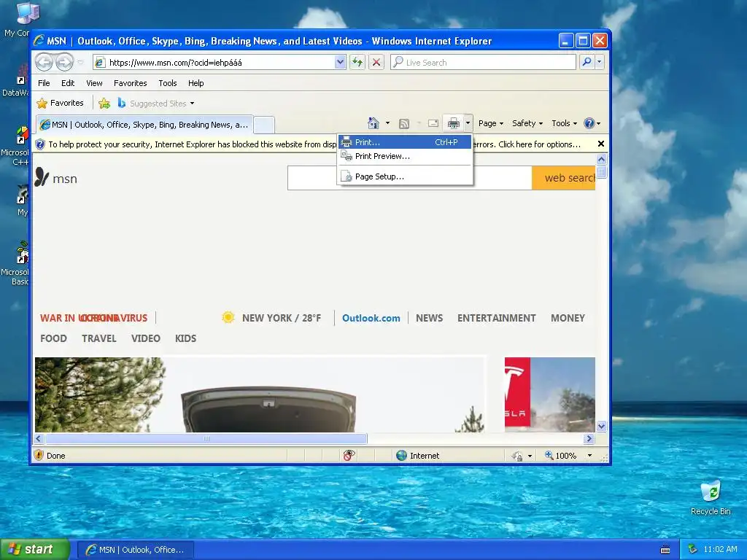
Task: Click the RSS feeds icon
Action: 404,124
